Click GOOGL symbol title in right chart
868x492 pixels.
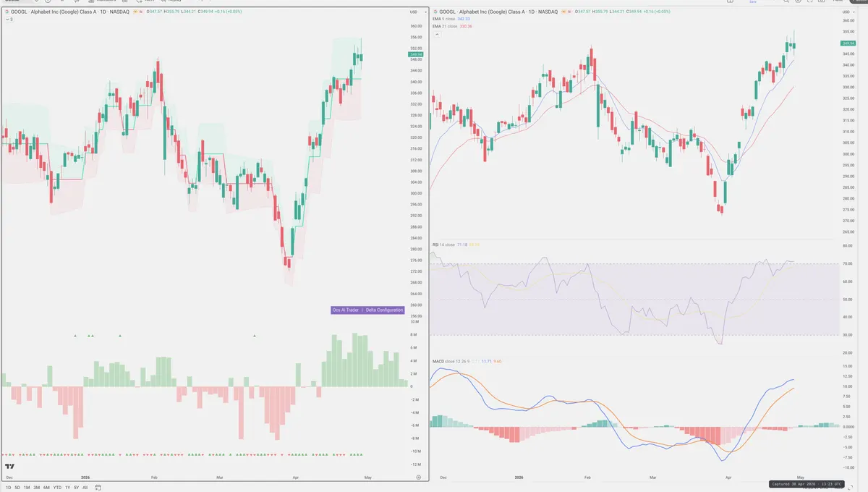(498, 12)
